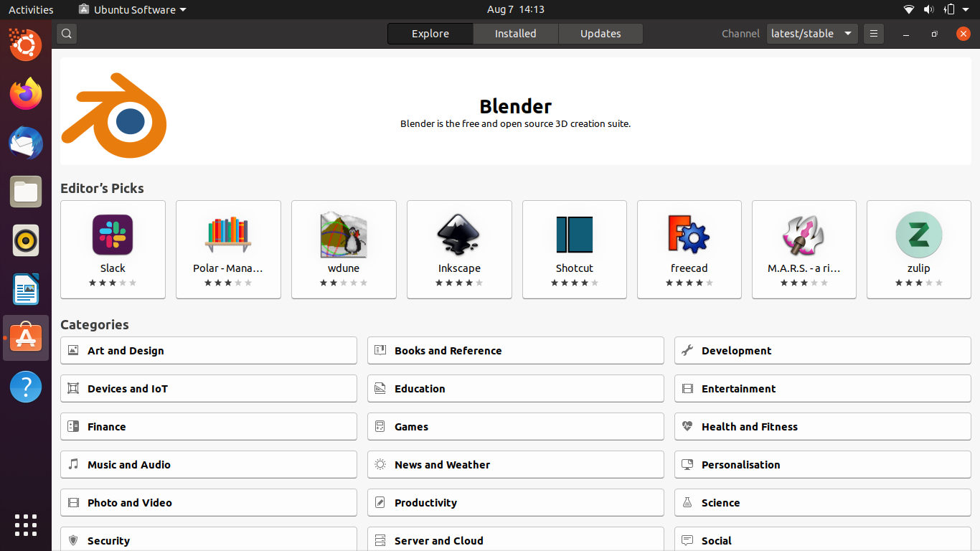Open the Art and Design category
The image size is (980, 551).
[209, 350]
